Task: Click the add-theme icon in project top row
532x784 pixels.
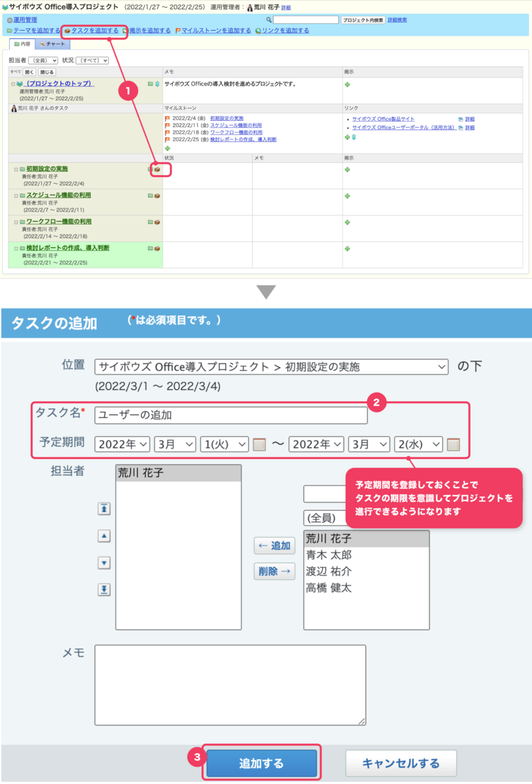Action: (x=151, y=84)
